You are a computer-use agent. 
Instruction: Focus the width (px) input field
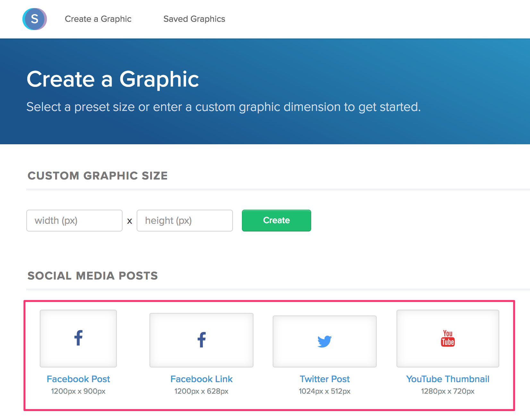[x=74, y=221]
